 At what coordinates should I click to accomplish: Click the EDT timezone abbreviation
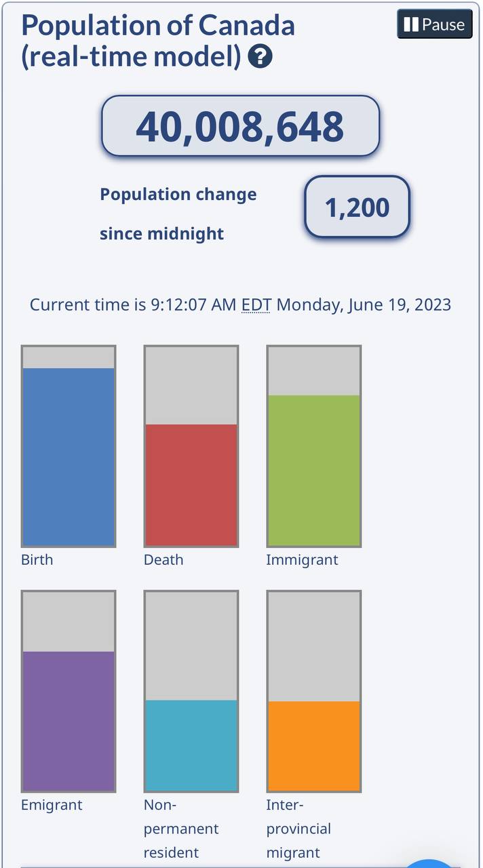(x=256, y=304)
